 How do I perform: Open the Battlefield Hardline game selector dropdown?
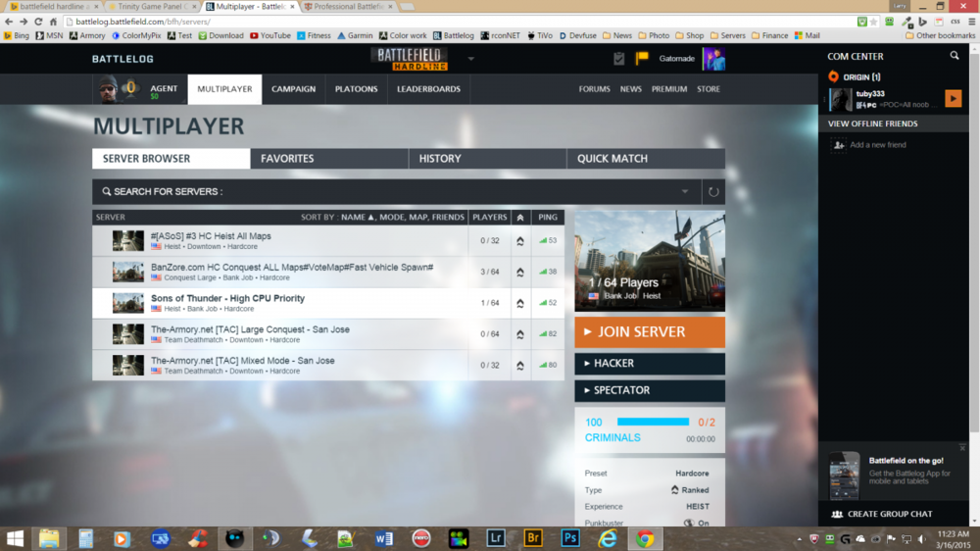(x=471, y=59)
